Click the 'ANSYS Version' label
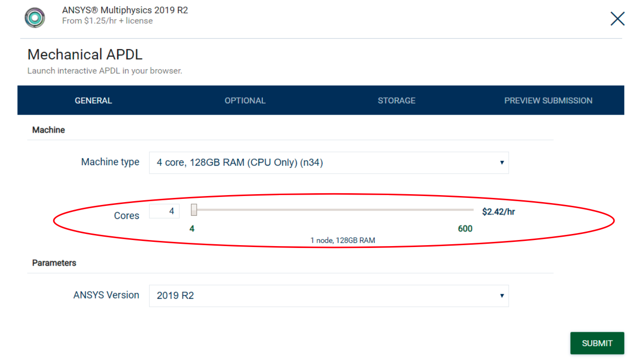The height and width of the screenshot is (364, 630). click(x=106, y=295)
